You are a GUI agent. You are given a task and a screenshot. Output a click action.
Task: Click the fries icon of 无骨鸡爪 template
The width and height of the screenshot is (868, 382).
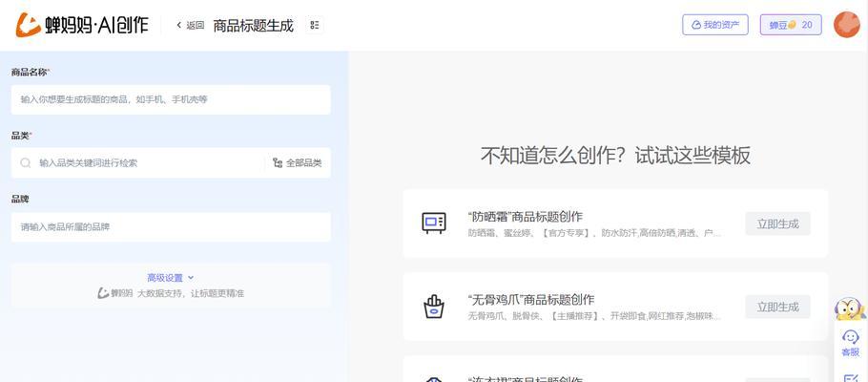pos(433,307)
